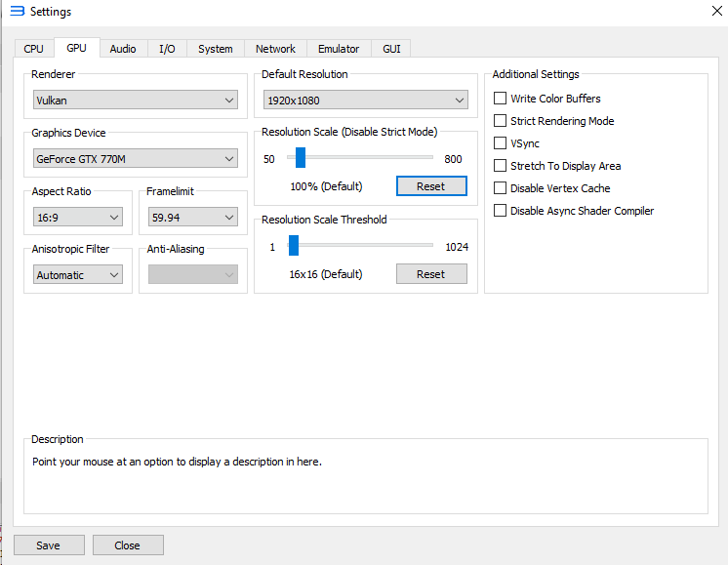Toggle Strict Rendering Mode checkbox

click(501, 121)
